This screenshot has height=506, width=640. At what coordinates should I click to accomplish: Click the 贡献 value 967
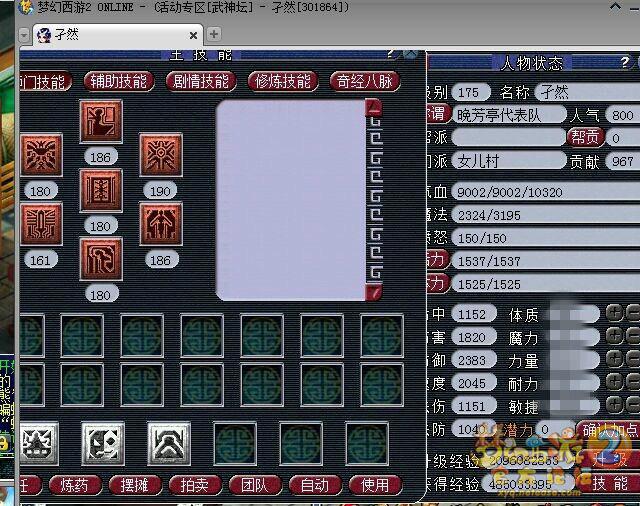tap(622, 161)
